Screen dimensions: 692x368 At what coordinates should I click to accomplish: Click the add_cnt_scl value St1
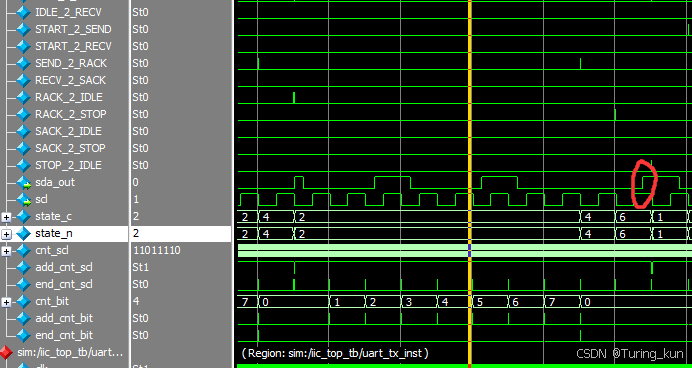point(140,267)
